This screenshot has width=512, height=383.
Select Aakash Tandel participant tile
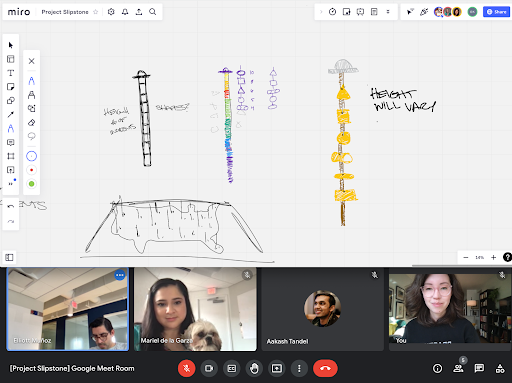click(x=323, y=309)
